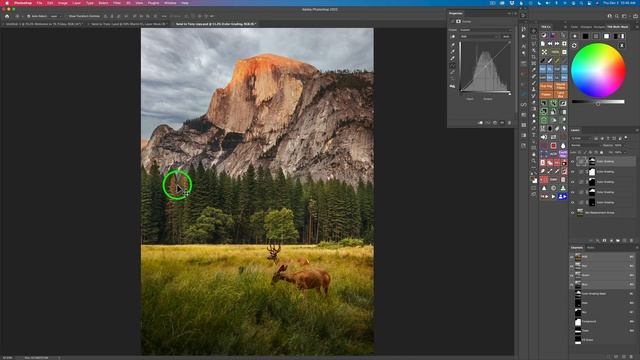The height and width of the screenshot is (360, 640).
Task: Switch to the first document tab
Action: pos(44,24)
